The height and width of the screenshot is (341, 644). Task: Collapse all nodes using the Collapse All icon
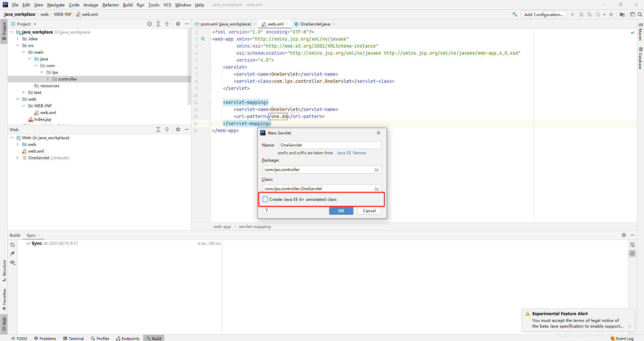click(167, 24)
